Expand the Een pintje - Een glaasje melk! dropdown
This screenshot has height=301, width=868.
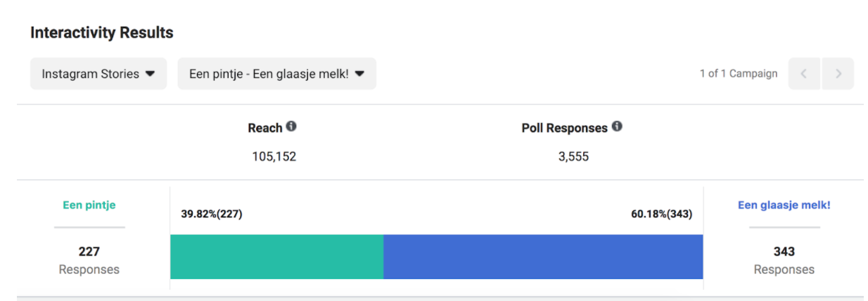click(276, 73)
